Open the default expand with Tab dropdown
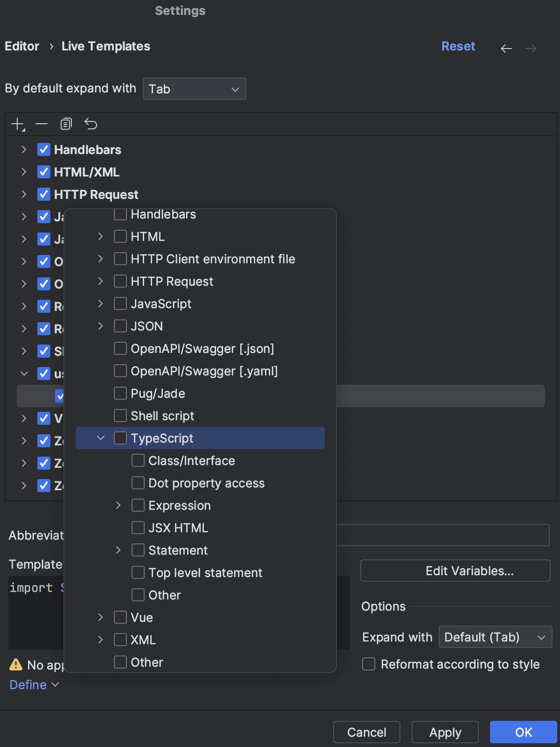560x747 pixels. click(x=194, y=89)
